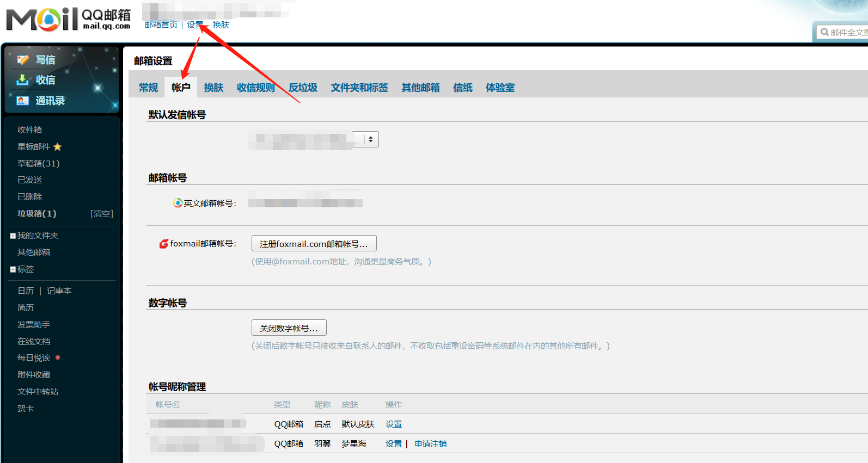Expand the 我的文件夹 tree
The height and width of the screenshot is (463, 868).
point(13,236)
